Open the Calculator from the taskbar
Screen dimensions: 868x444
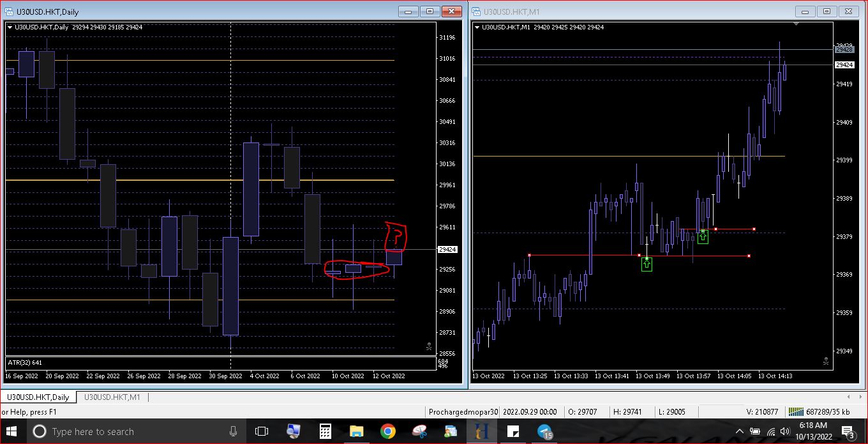click(325, 431)
